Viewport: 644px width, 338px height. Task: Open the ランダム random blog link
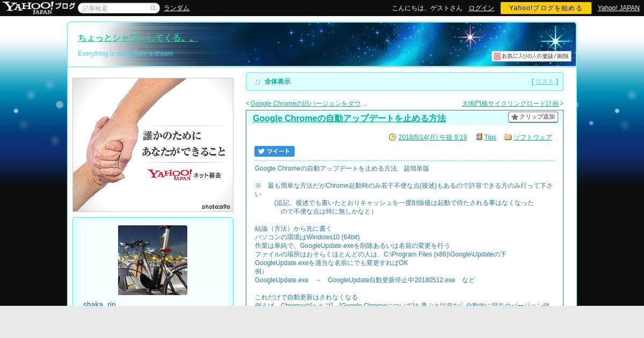coord(177,8)
